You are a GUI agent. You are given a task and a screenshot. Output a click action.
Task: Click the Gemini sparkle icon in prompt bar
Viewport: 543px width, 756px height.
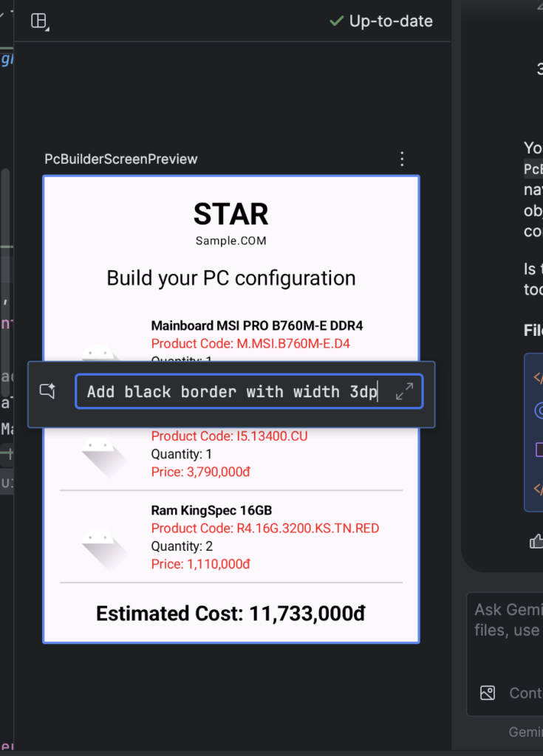coord(48,391)
